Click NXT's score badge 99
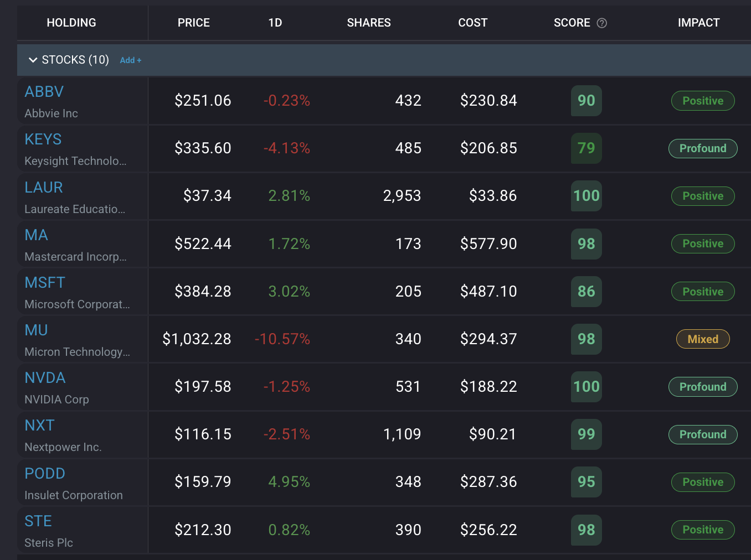This screenshot has width=751, height=560. point(587,434)
